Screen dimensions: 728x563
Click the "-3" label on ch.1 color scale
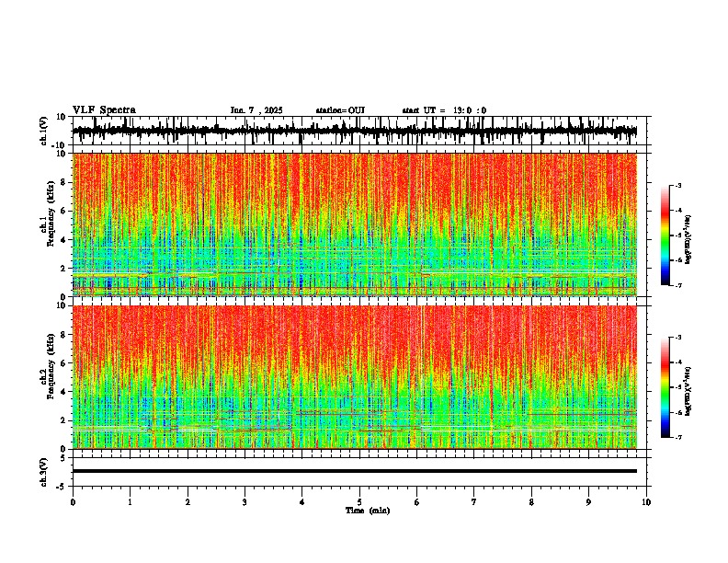(x=677, y=185)
